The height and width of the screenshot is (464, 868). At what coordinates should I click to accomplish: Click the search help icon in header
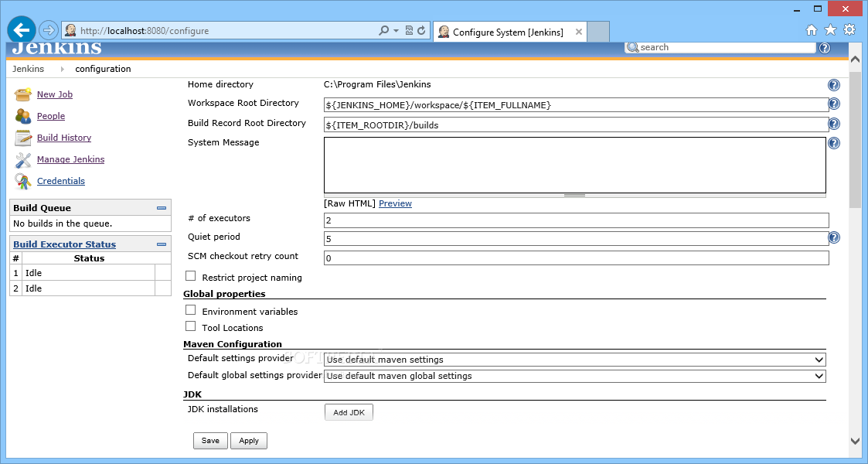(x=824, y=48)
